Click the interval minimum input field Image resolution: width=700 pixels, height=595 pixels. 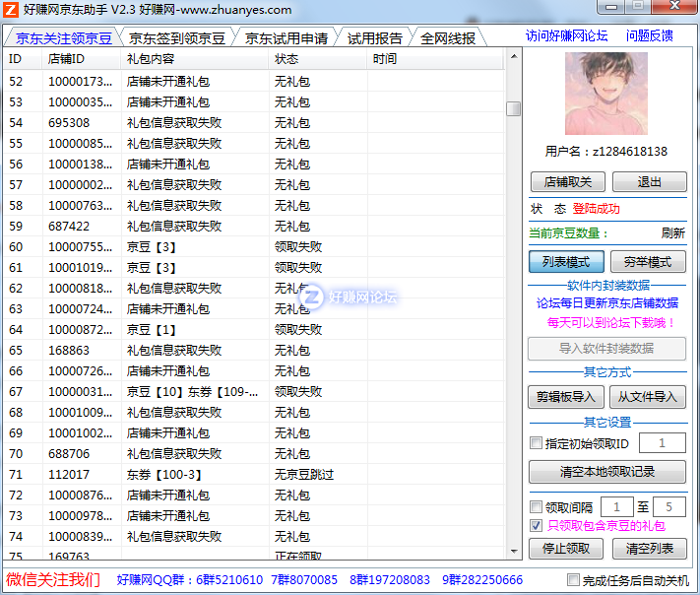[616, 507]
